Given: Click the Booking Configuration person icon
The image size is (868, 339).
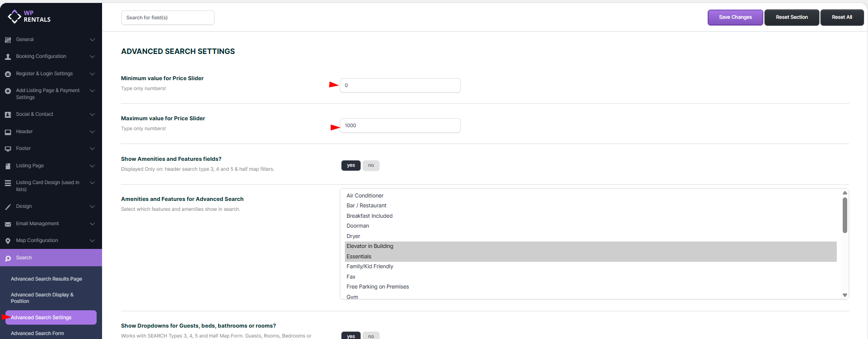Looking at the screenshot, I should coord(8,57).
